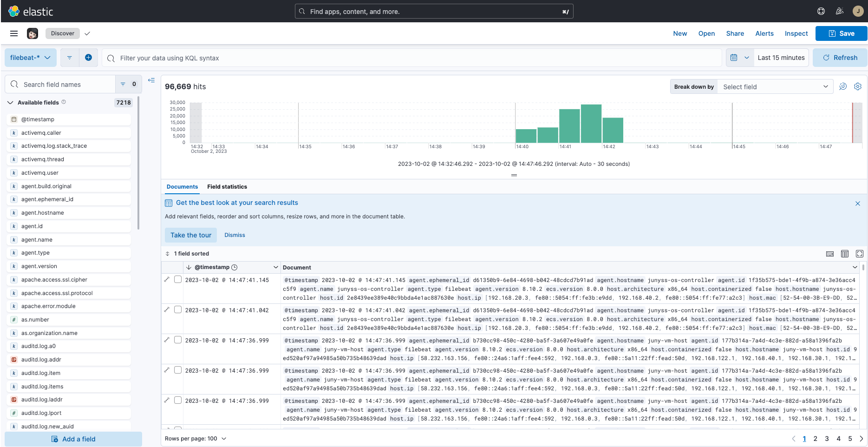Image resolution: width=868 pixels, height=447 pixels.
Task: Click Open in top menu
Action: coord(706,33)
